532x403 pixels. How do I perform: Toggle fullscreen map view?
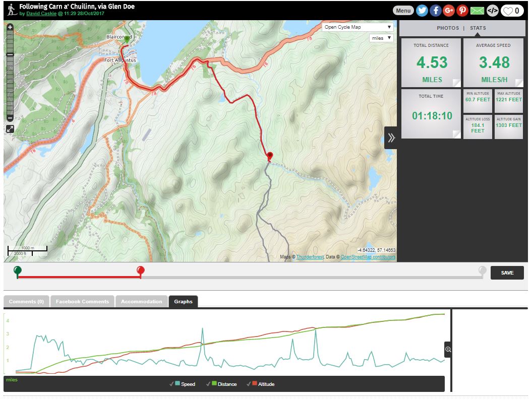pyautogui.click(x=10, y=129)
